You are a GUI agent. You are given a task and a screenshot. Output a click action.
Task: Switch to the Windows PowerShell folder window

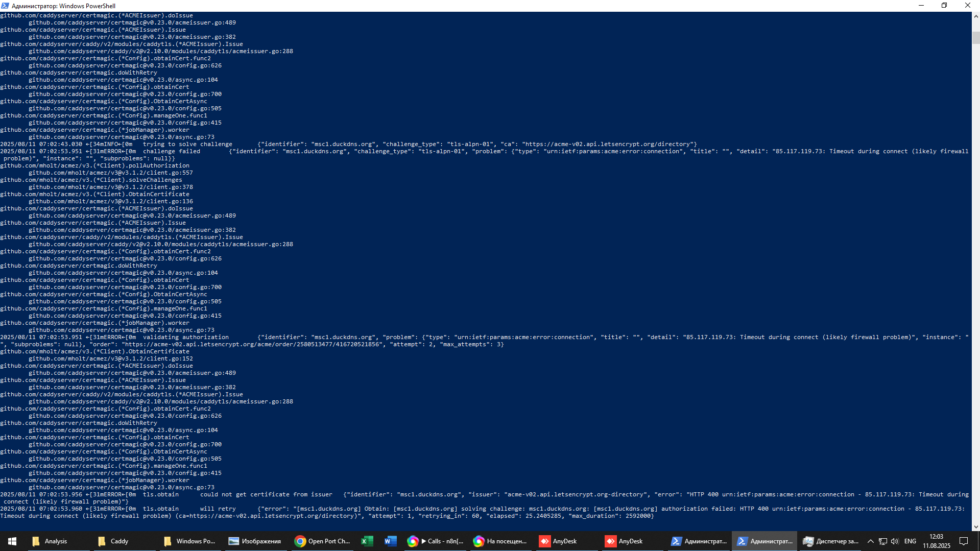click(189, 541)
